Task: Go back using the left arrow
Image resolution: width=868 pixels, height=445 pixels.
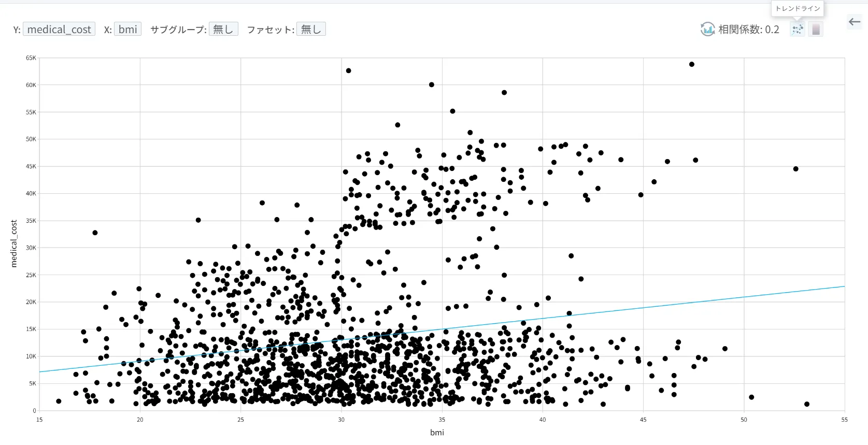Action: point(855,22)
